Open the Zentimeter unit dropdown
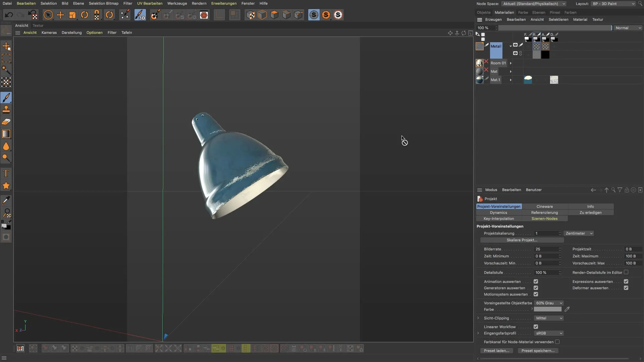Viewport: 644px width, 362px height. (x=579, y=233)
